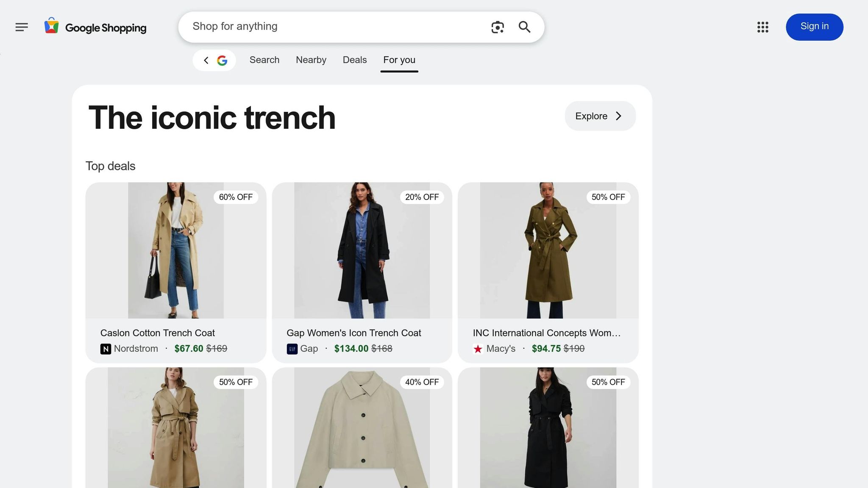868x488 pixels.
Task: Click the 60% OFF badge
Action: (x=236, y=197)
